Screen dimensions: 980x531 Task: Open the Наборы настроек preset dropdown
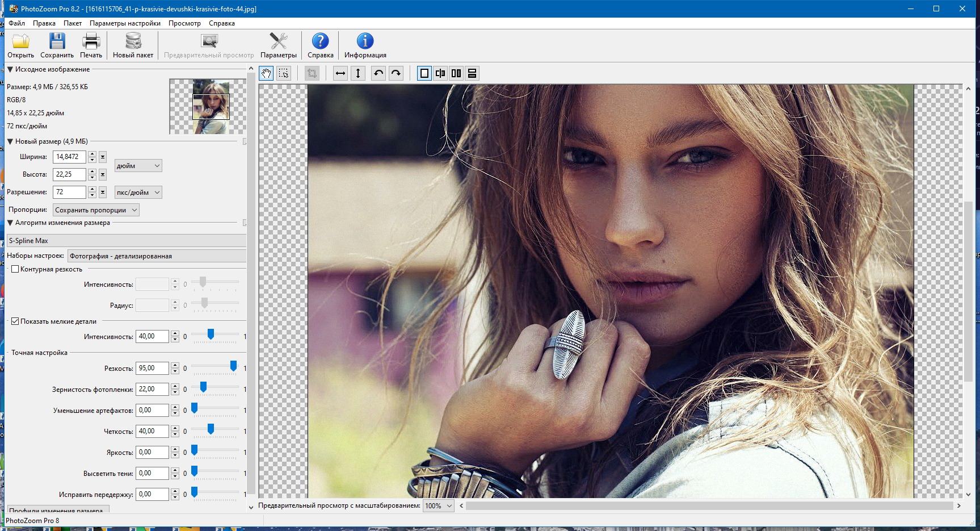tap(157, 256)
